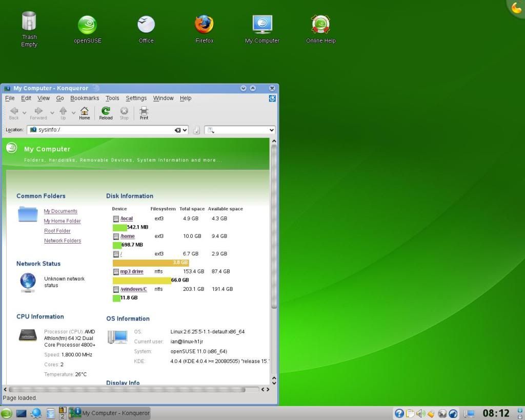Click the 66.0 GB mp3 drive usage bar
This screenshot has width=525, height=420.
tap(142, 280)
